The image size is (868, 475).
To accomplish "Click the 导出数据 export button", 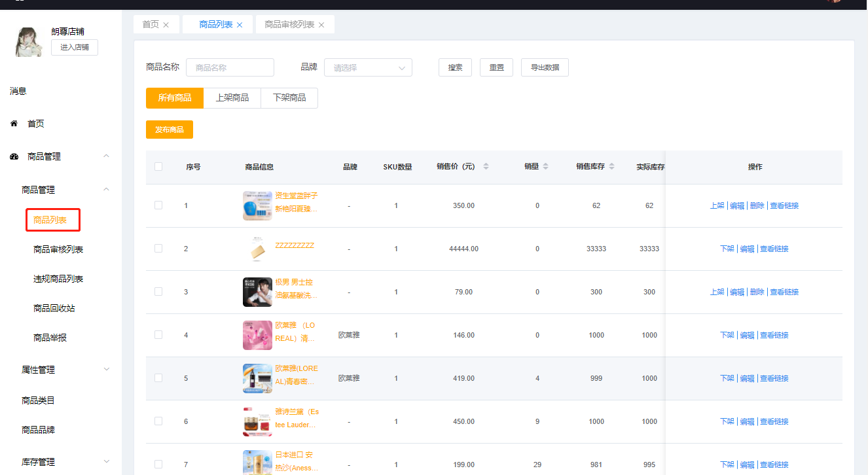I will click(545, 67).
